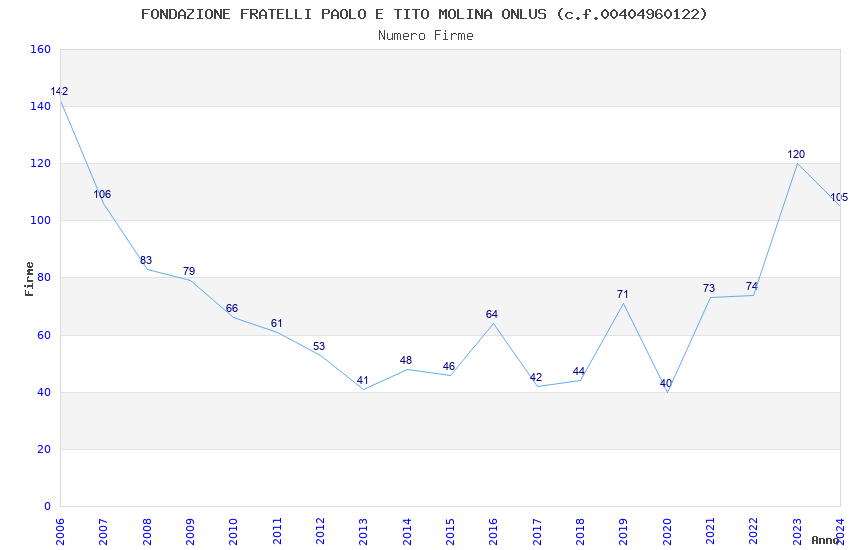The height and width of the screenshot is (550, 850).
Task: Click the data label 48 for 2014
Action: tap(405, 360)
